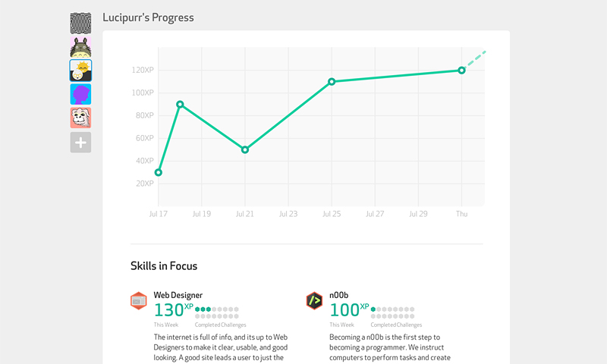Screen dimensions: 607x364
Task: Open the Web Designer badge icon
Action: tap(139, 301)
